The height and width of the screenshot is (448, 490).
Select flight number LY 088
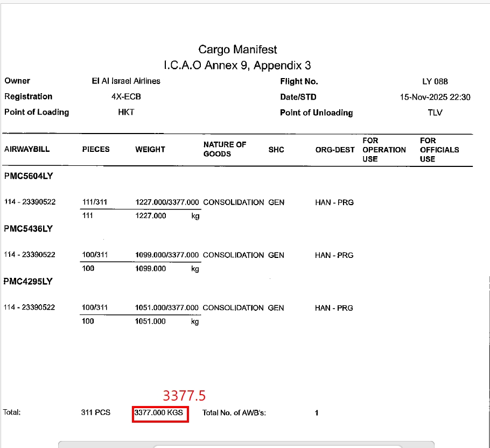435,82
